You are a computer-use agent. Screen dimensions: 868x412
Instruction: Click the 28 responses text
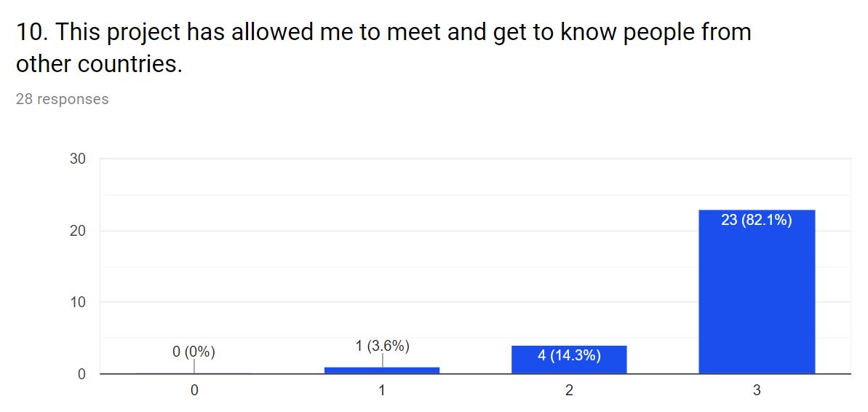(62, 99)
